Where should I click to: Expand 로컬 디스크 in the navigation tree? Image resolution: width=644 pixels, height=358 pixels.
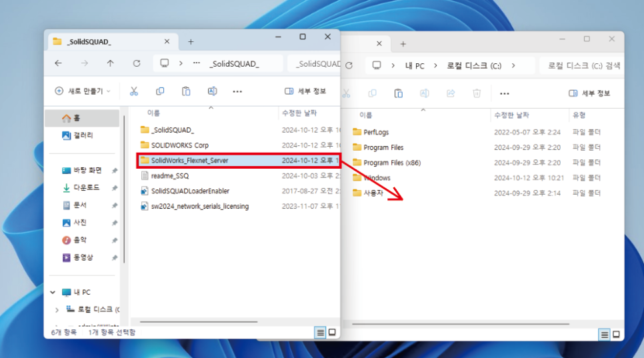(x=57, y=310)
